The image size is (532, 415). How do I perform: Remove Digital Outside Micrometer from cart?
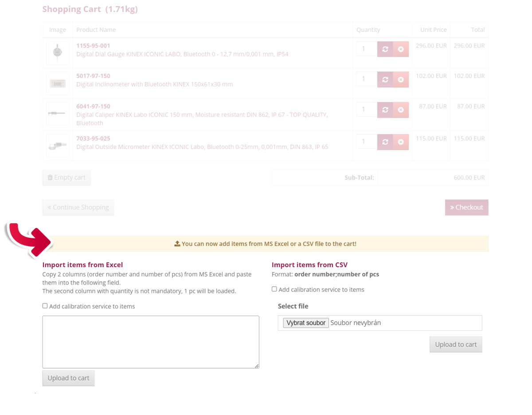click(x=401, y=142)
